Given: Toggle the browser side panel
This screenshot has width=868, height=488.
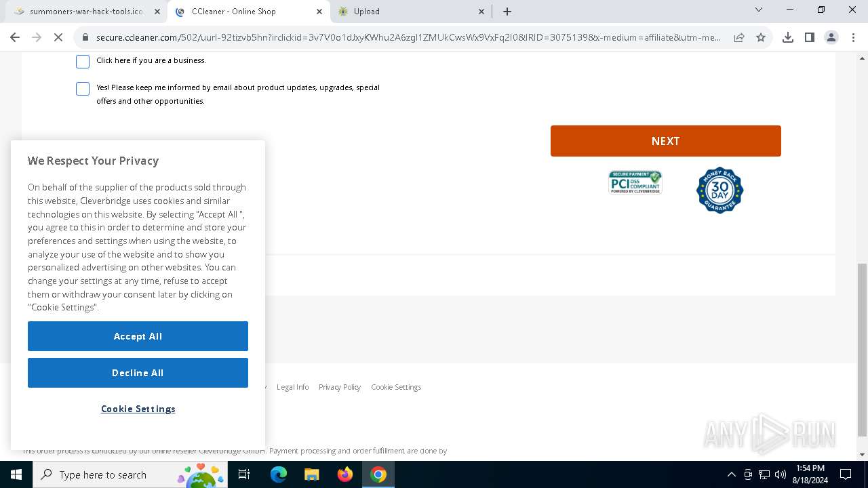Looking at the screenshot, I should click(810, 38).
